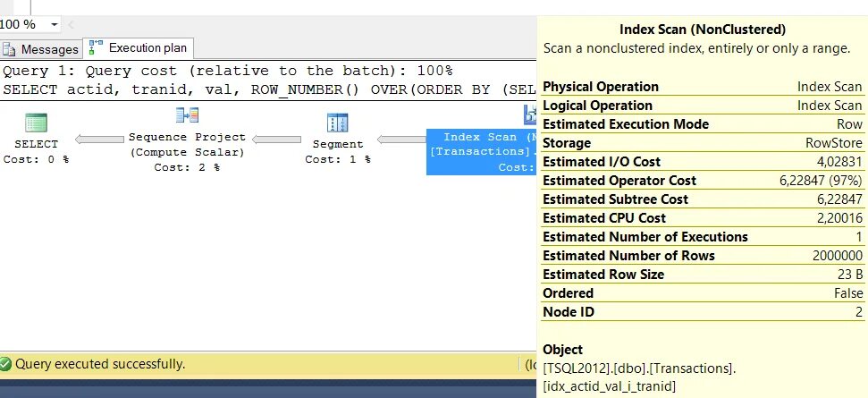868x398 pixels.
Task: Select the Sequence Project operator icon
Action: [187, 115]
